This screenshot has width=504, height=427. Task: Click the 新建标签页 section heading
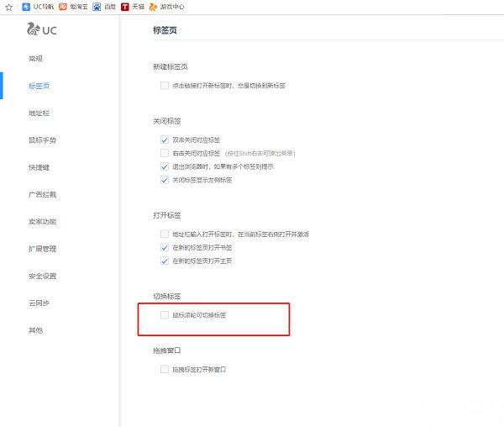click(171, 66)
